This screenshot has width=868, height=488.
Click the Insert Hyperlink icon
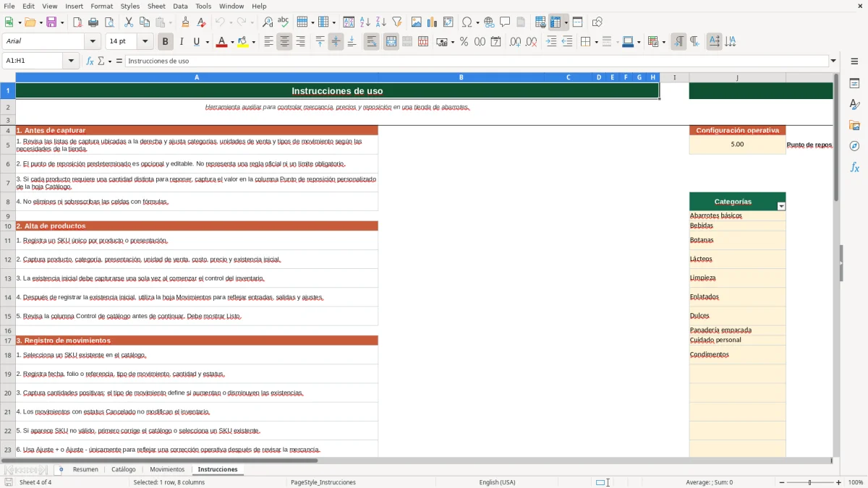tap(490, 22)
